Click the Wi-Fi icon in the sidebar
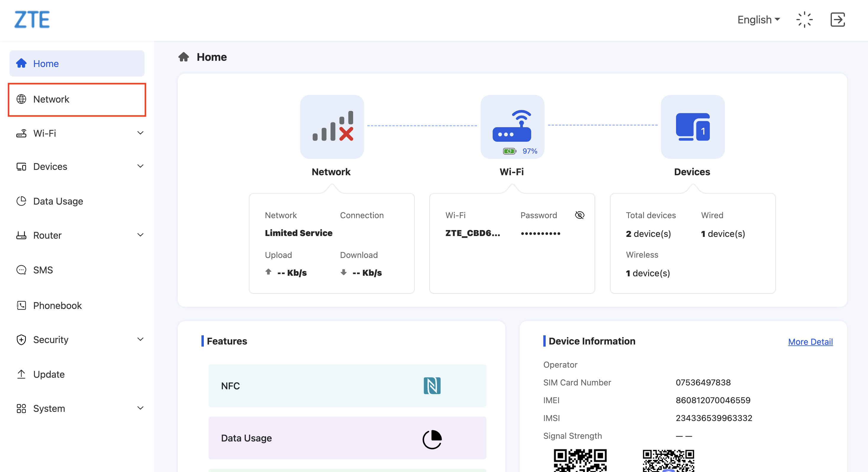Screen dimensions: 868x472 pos(21,133)
